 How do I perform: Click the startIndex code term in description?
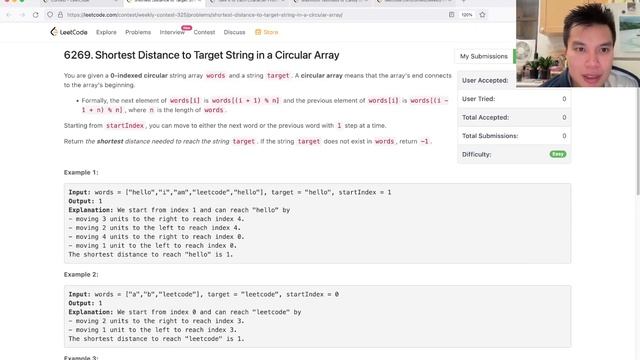coord(125,126)
